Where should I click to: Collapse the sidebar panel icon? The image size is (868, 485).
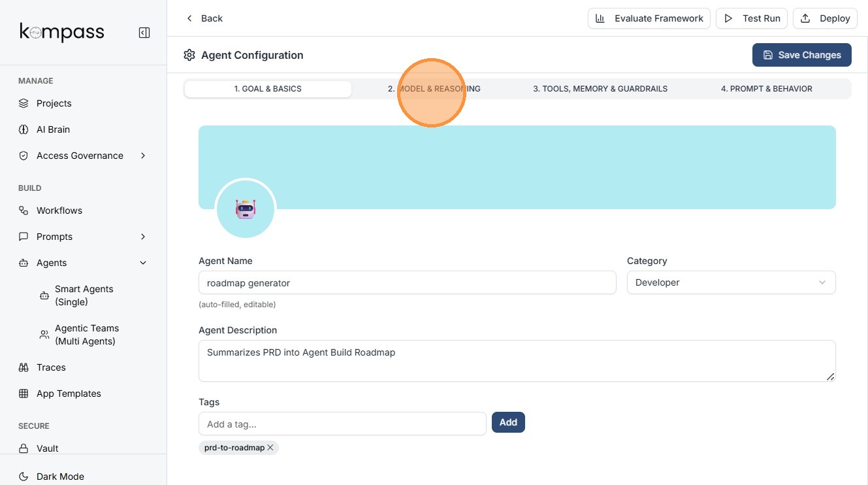pyautogui.click(x=144, y=33)
